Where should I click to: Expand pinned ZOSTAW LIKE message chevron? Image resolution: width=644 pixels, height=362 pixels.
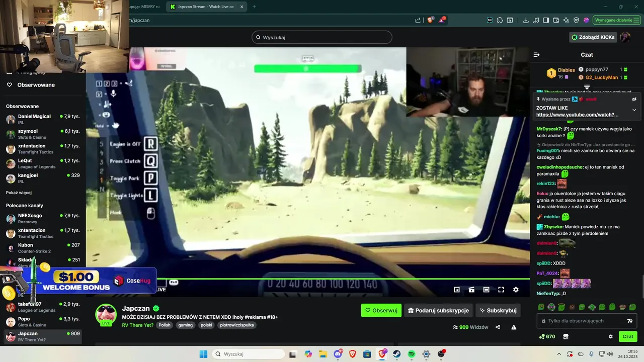coord(634,110)
